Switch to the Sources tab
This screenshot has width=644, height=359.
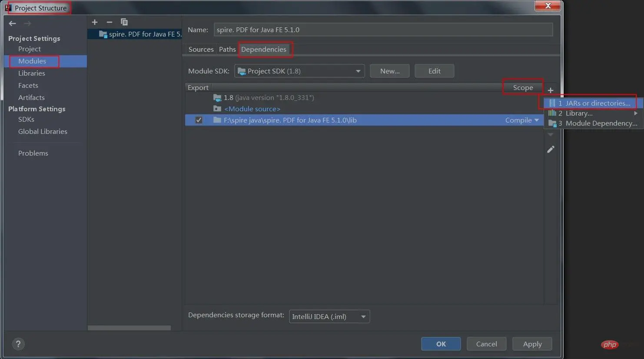click(x=201, y=50)
